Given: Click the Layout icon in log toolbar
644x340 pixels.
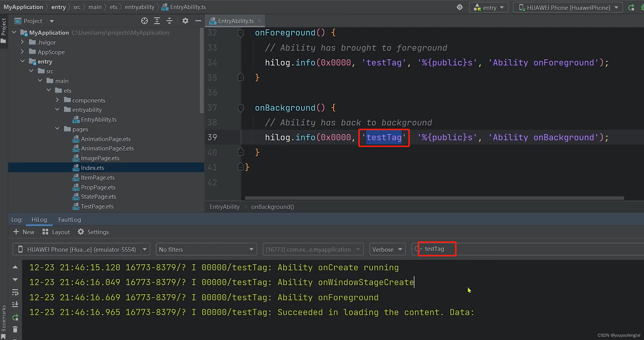Looking at the screenshot, I should pos(46,232).
